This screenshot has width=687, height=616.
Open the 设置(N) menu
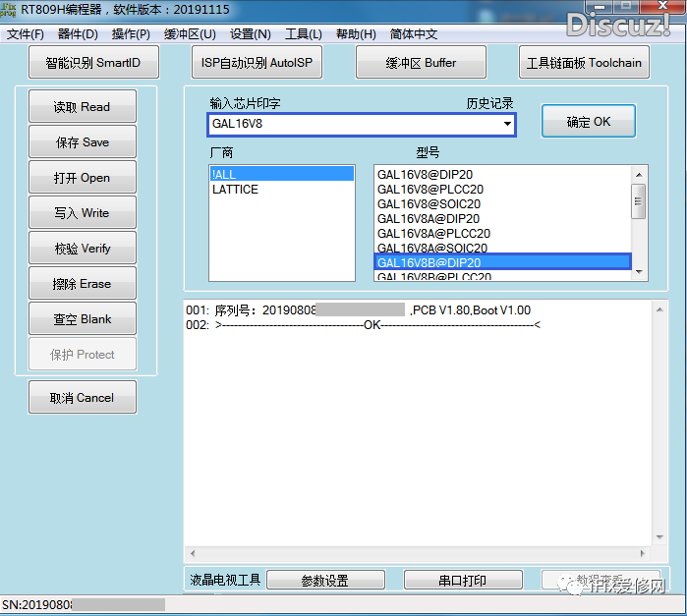(251, 34)
